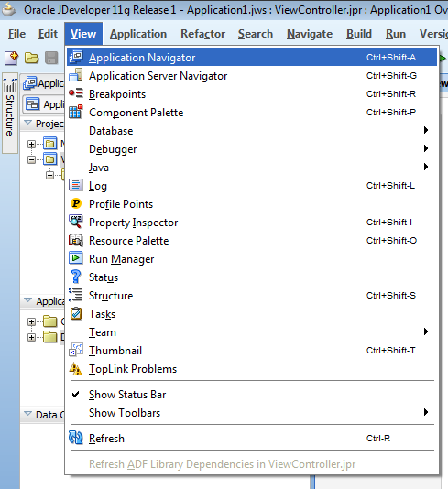Image resolution: width=448 pixels, height=489 pixels.
Task: Collapse the Data Controls panel triangle
Action: click(27, 414)
